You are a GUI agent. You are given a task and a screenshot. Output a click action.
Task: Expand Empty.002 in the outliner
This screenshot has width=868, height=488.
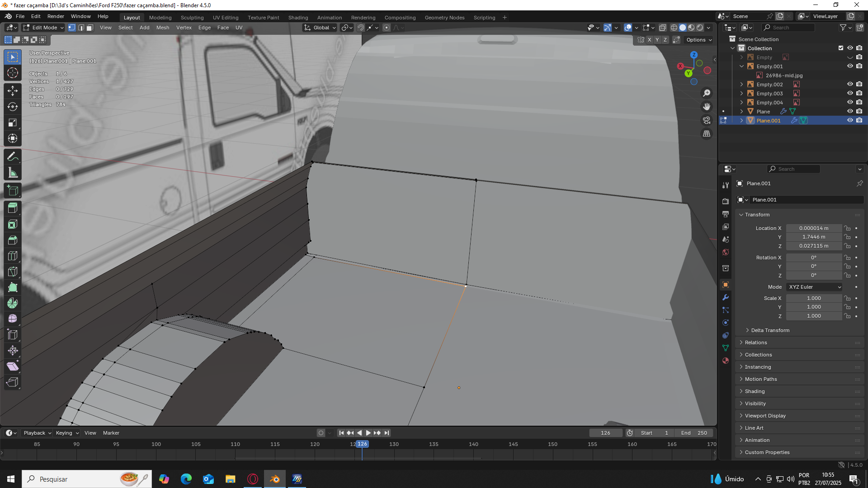(x=741, y=84)
